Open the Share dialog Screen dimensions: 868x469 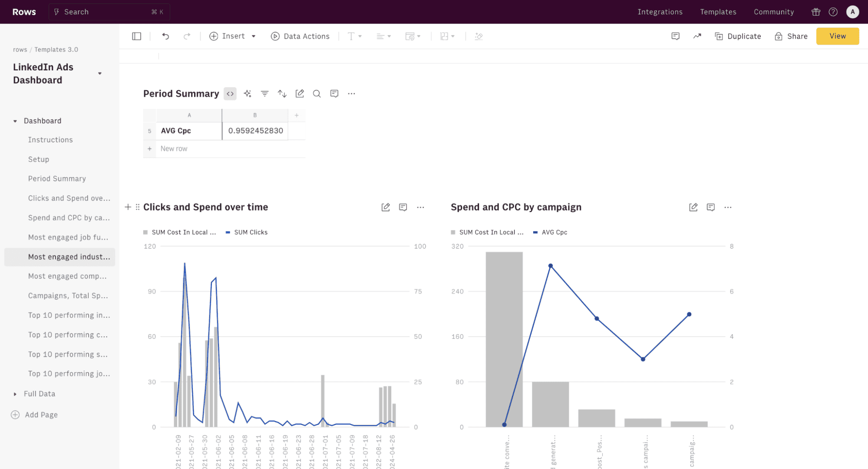[x=791, y=36]
